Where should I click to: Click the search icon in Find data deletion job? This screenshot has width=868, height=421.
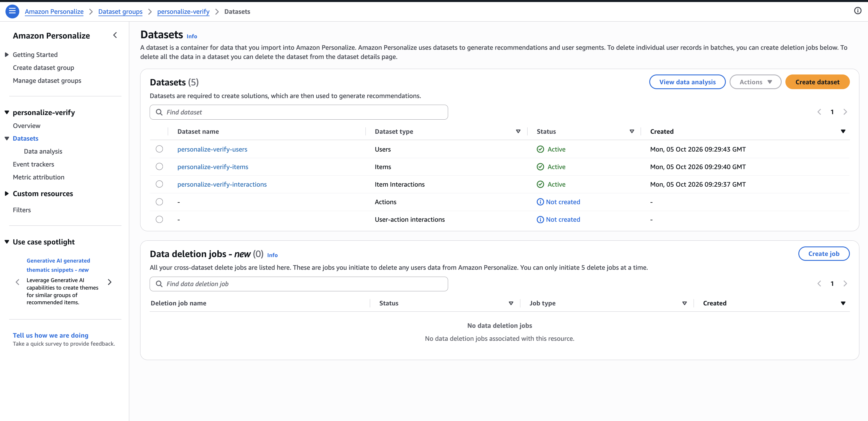click(x=159, y=284)
